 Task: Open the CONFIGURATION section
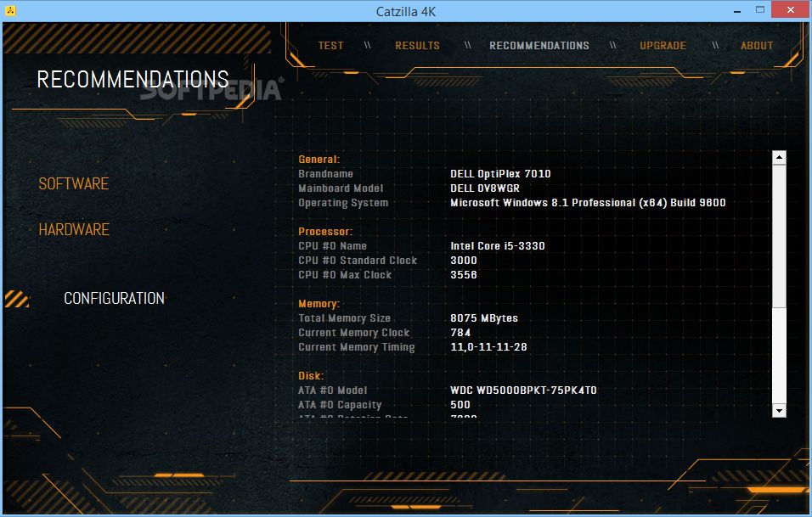114,298
